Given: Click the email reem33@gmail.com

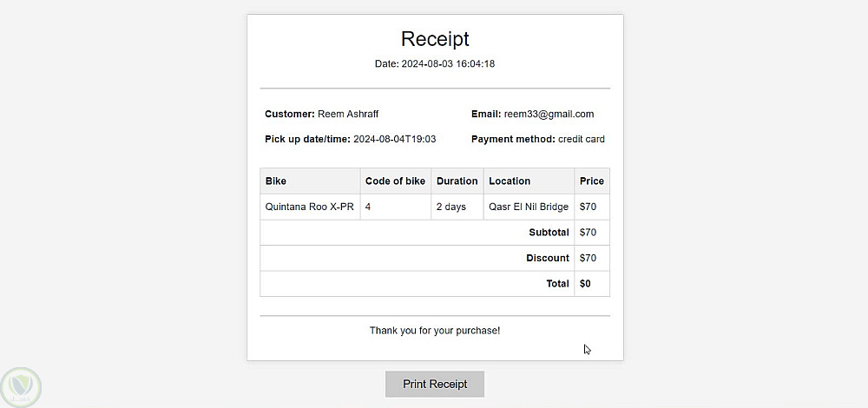Looking at the screenshot, I should pyautogui.click(x=549, y=114).
